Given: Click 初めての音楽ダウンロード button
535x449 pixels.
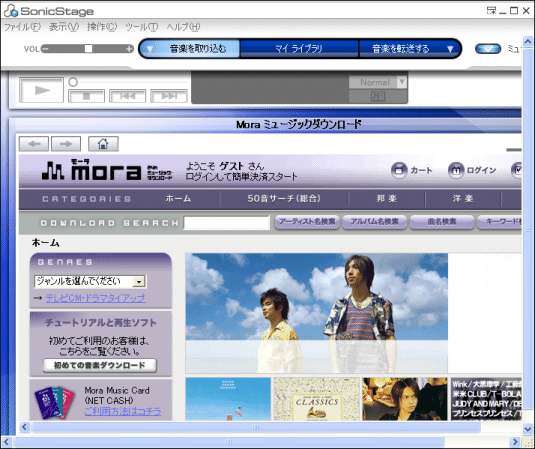Looking at the screenshot, I should (x=100, y=365).
